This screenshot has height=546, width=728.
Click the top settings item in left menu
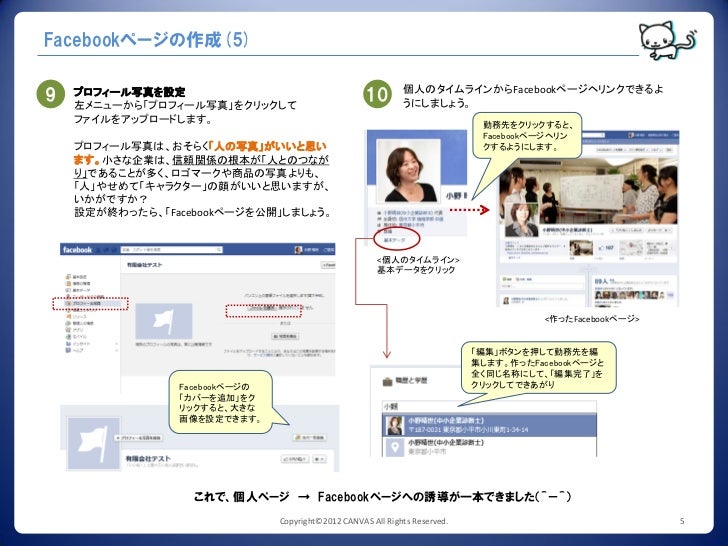76,277
